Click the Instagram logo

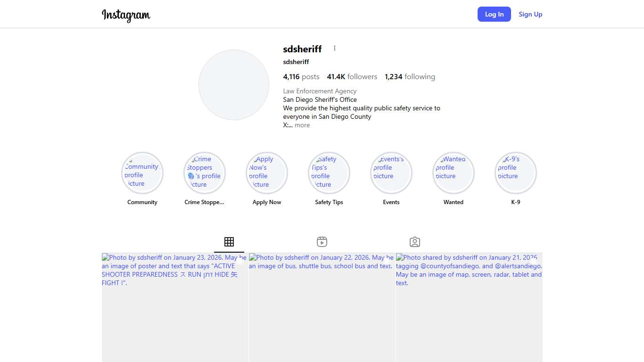coord(126,15)
